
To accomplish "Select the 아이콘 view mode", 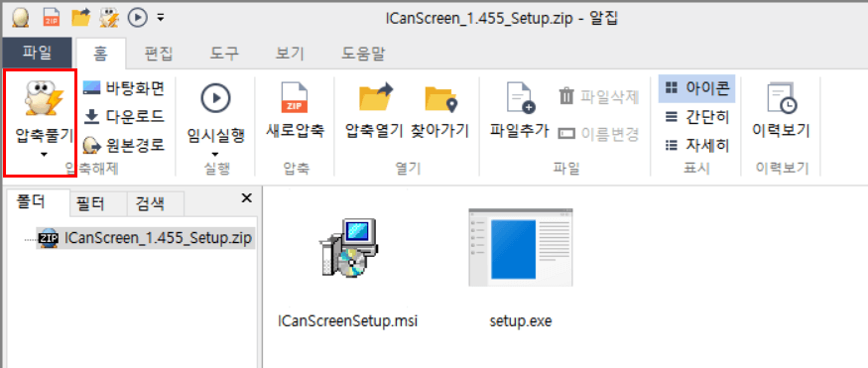I will [696, 87].
